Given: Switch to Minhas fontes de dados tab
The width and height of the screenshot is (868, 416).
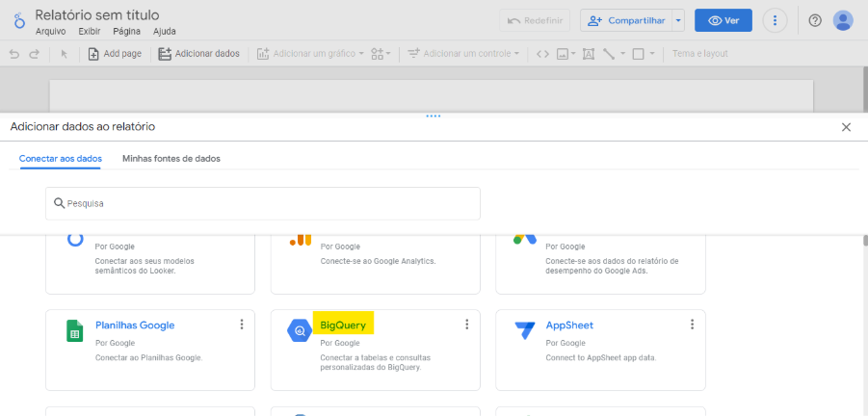Looking at the screenshot, I should pyautogui.click(x=171, y=159).
